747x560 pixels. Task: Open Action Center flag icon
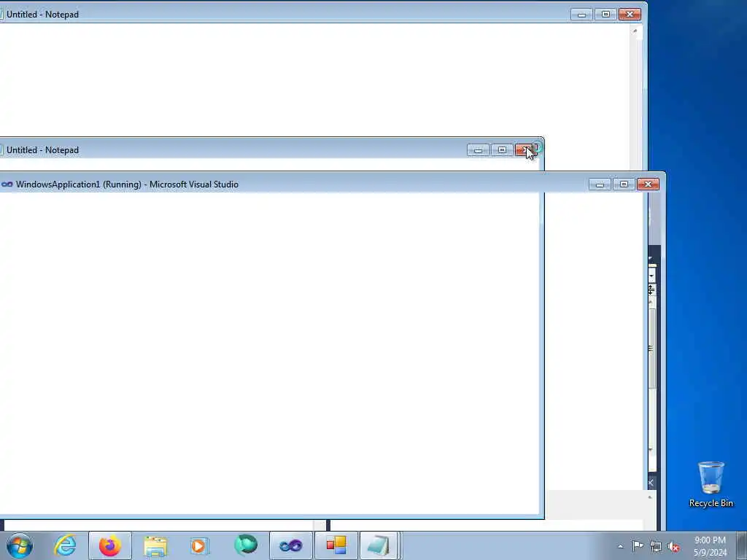638,546
